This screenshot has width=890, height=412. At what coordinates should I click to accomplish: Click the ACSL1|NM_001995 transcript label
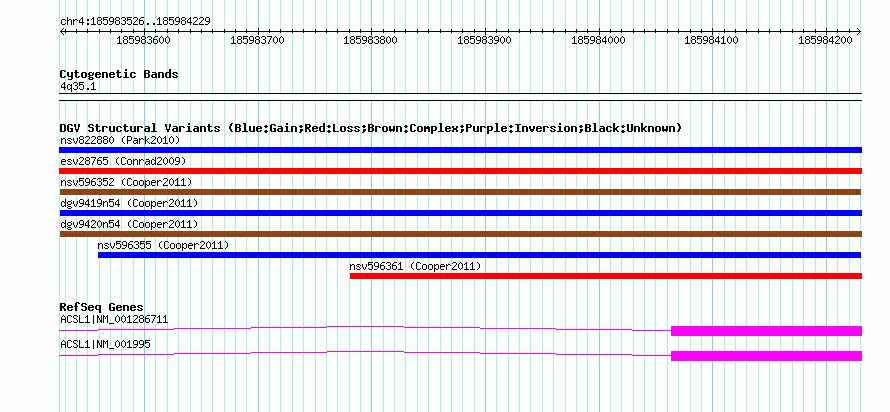tap(106, 344)
